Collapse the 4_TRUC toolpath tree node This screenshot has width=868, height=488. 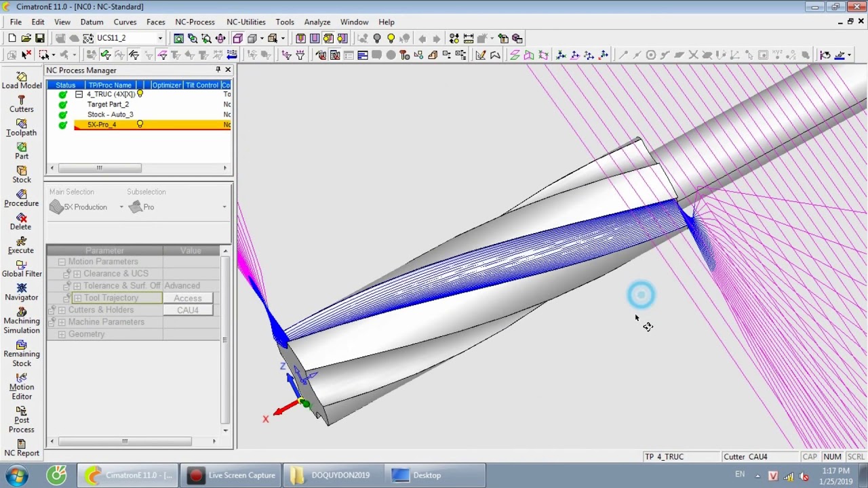(x=79, y=94)
